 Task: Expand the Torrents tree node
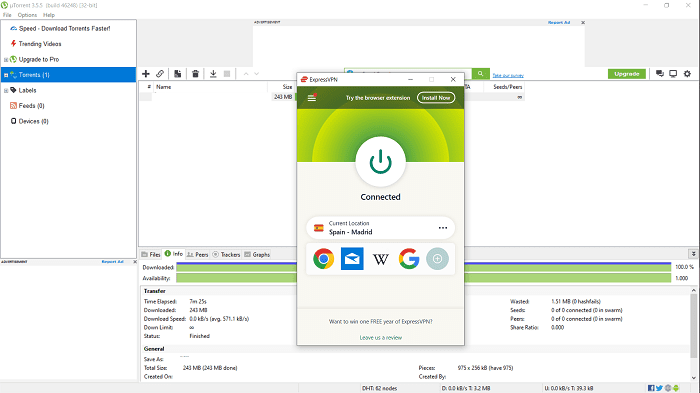(x=6, y=75)
